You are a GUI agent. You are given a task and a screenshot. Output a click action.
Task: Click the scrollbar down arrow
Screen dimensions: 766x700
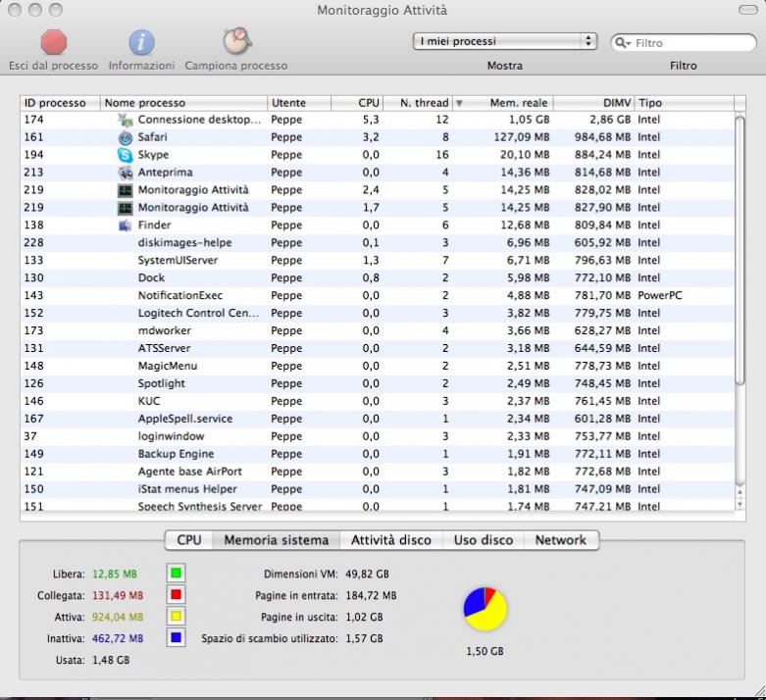[740, 505]
